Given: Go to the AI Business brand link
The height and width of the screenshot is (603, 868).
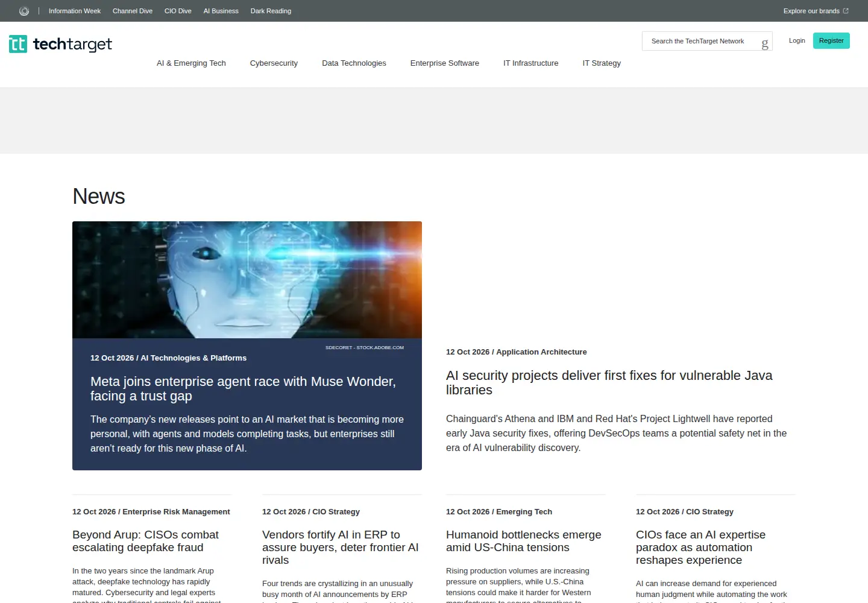Looking at the screenshot, I should tap(221, 11).
